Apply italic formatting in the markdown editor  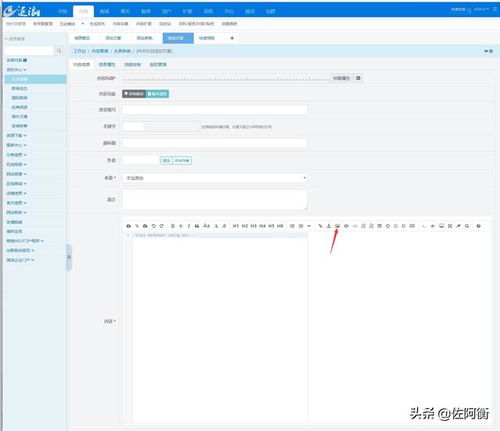(x=189, y=226)
